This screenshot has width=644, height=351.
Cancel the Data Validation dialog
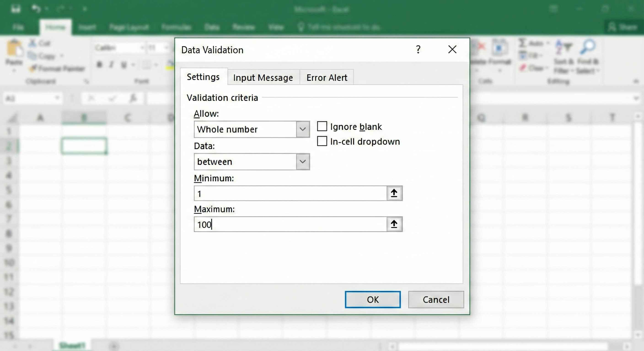(436, 300)
